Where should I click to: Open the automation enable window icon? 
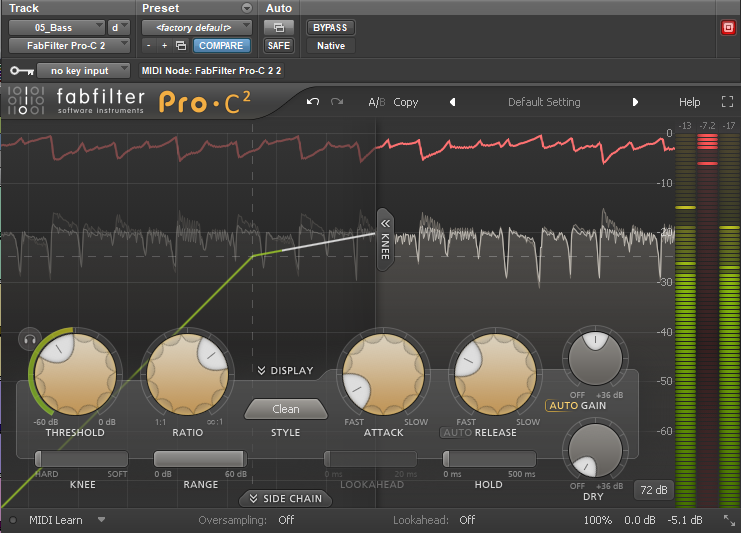tap(279, 27)
